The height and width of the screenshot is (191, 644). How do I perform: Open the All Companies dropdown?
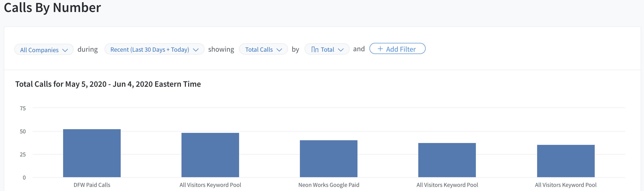point(44,50)
